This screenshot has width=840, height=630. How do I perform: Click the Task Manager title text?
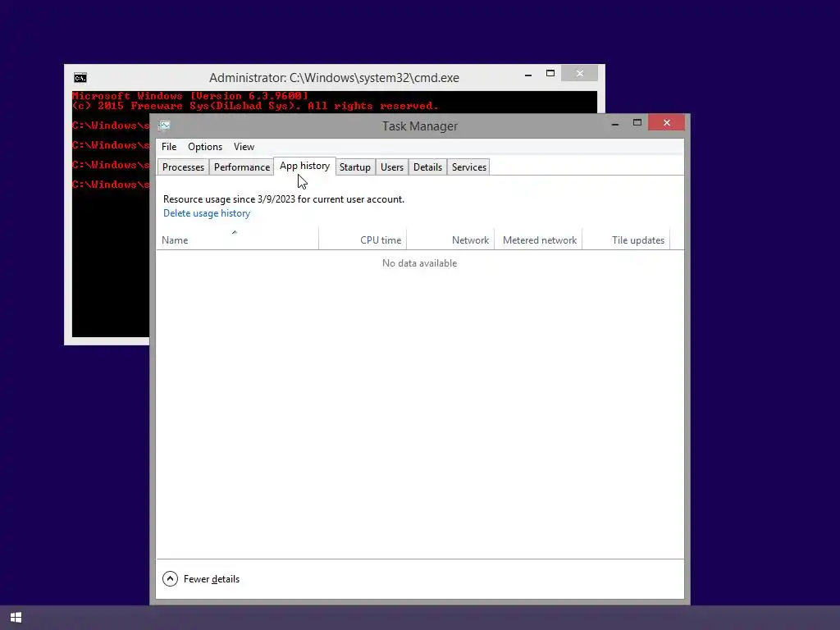[x=419, y=126]
